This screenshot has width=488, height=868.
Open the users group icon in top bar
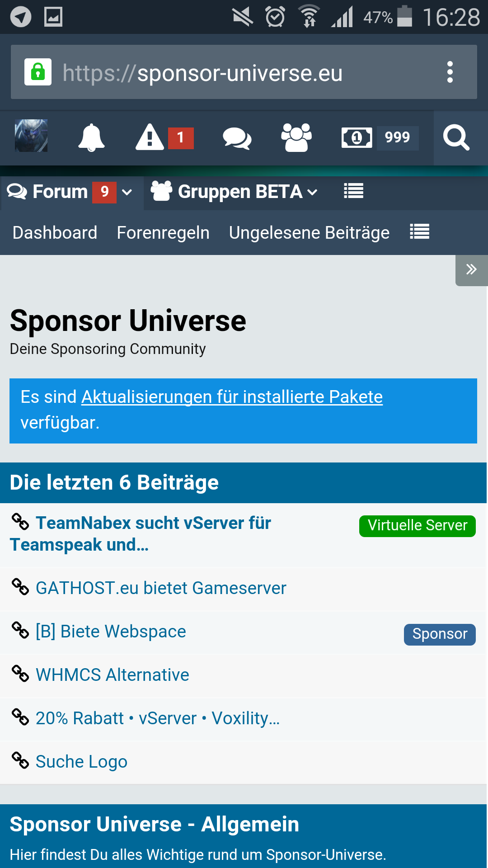(x=296, y=137)
